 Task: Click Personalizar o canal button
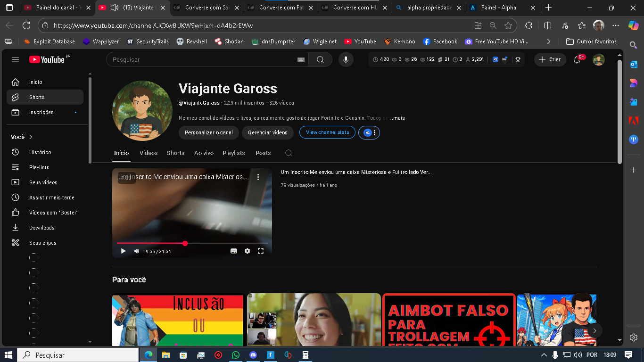pos(209,132)
